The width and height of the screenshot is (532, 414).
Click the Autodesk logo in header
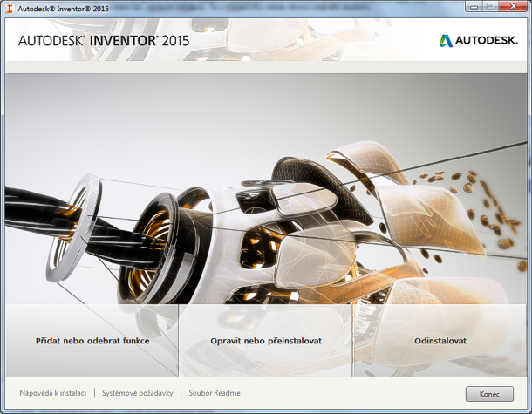pyautogui.click(x=479, y=41)
